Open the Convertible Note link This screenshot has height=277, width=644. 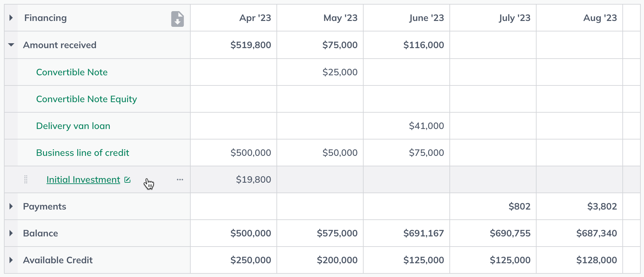click(72, 72)
